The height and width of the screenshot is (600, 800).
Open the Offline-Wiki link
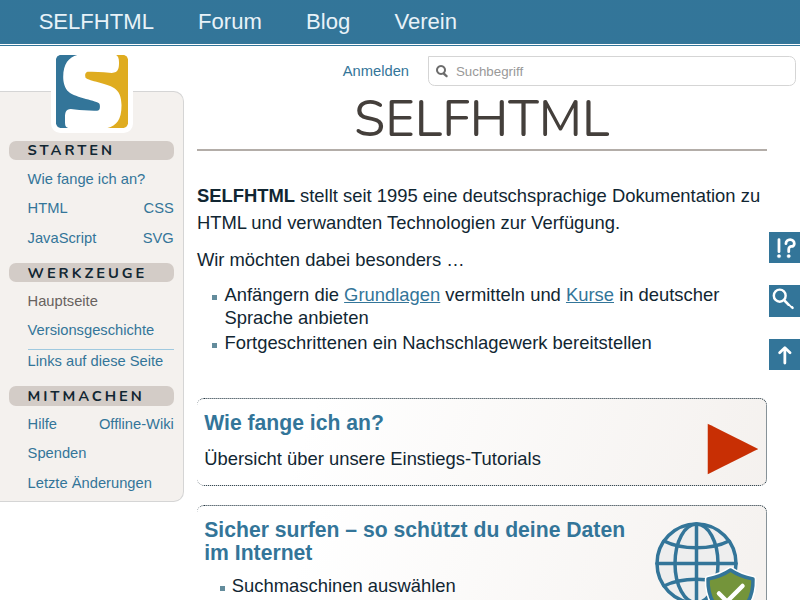click(136, 424)
